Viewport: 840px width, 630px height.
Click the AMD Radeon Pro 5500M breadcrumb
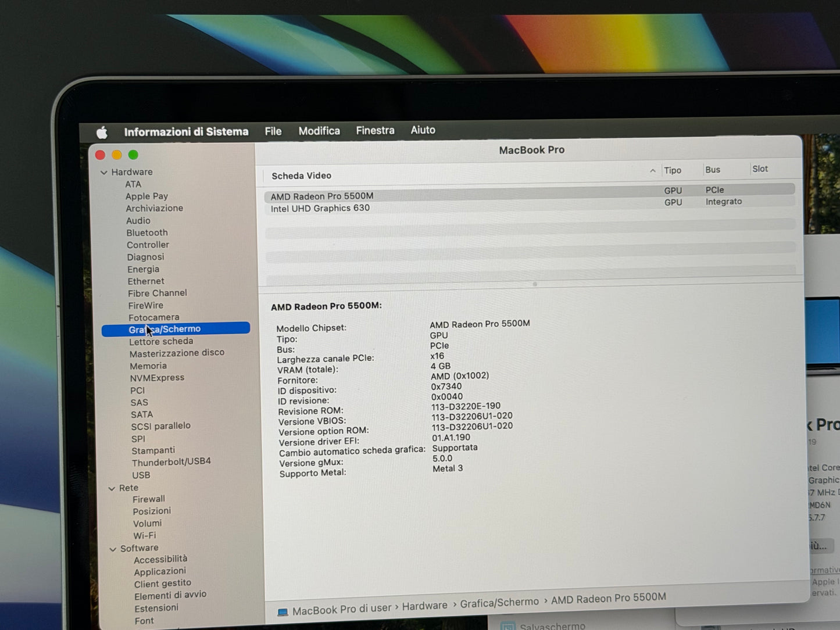tap(609, 597)
